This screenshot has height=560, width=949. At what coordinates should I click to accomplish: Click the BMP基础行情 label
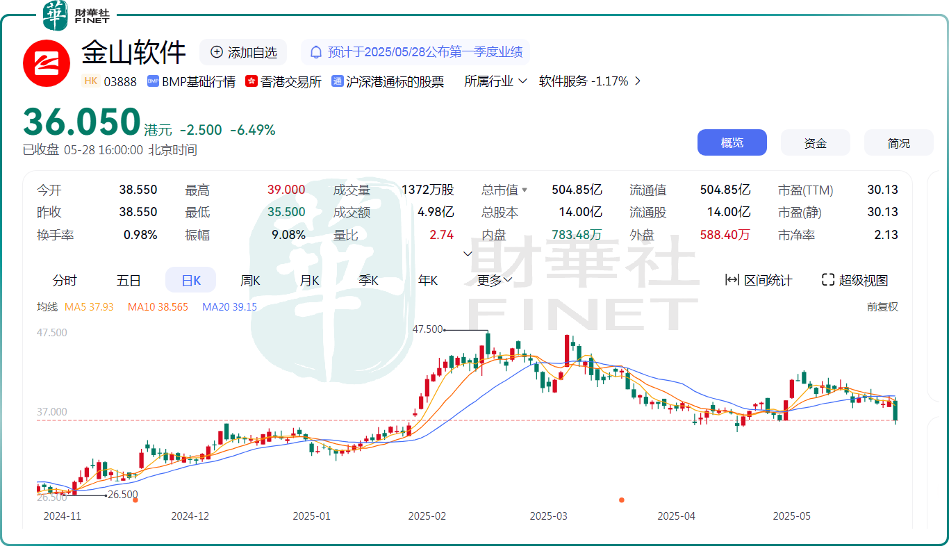point(199,81)
